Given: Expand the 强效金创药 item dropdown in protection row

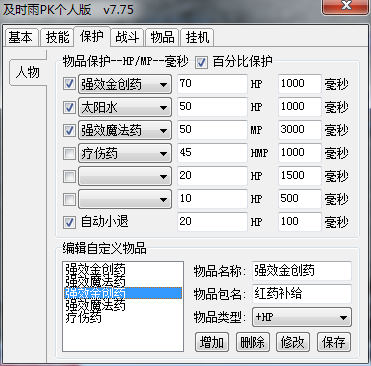Looking at the screenshot, I should pyautogui.click(x=125, y=84).
